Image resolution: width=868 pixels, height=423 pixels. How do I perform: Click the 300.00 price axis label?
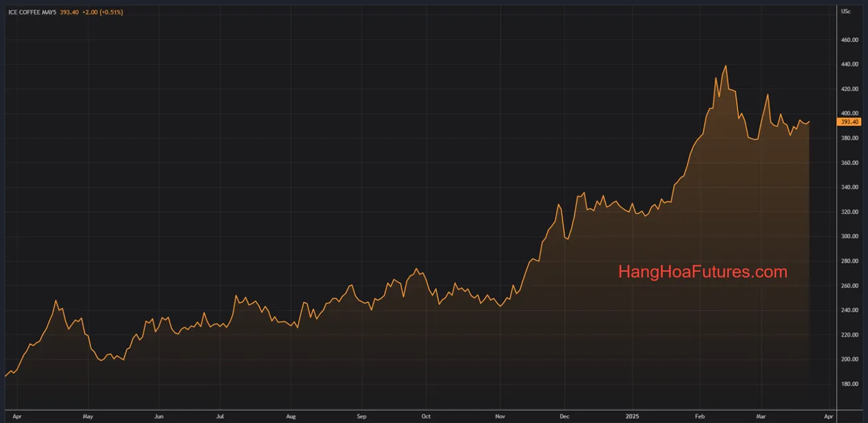[x=849, y=237]
